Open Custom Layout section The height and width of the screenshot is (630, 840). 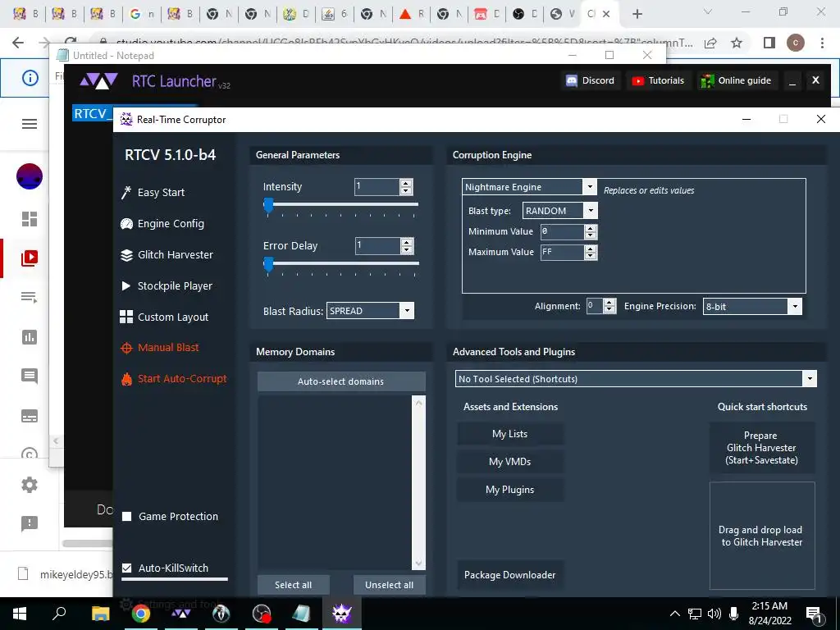pyautogui.click(x=164, y=317)
